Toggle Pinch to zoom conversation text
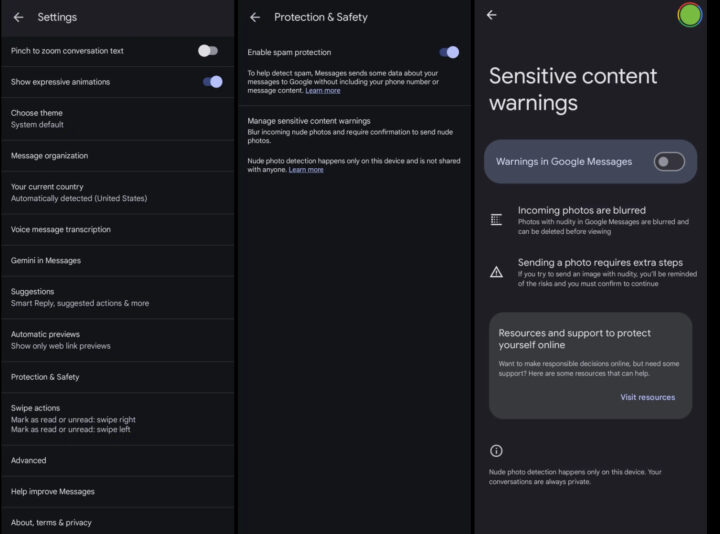Viewport: 720px width, 534px height. tap(207, 50)
